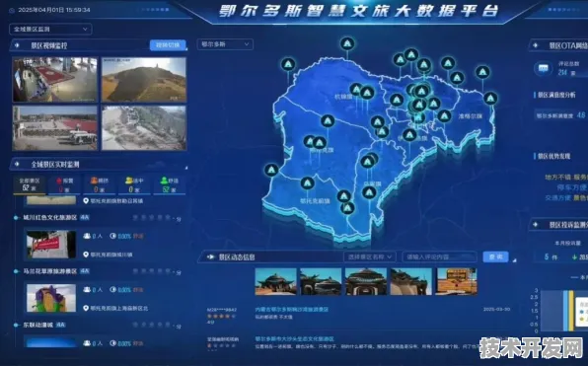Open the 马兰花草原旅游景区 purple flower thumbnail
588x366 pixels.
(51, 298)
